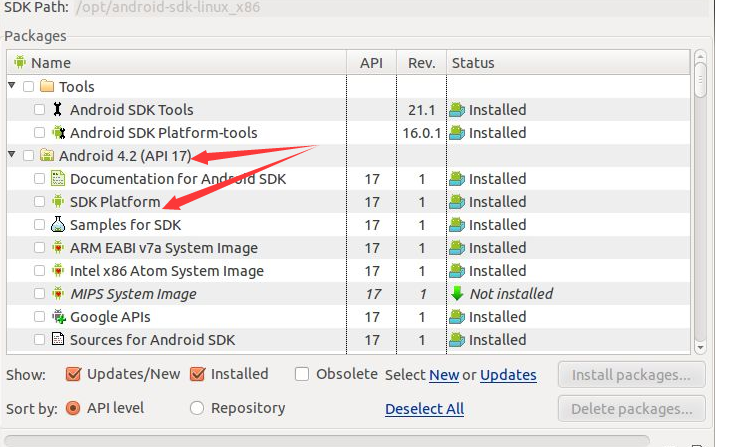The image size is (752, 447).
Task: Uncheck the Updates/New filter checkbox
Action: coord(73,374)
